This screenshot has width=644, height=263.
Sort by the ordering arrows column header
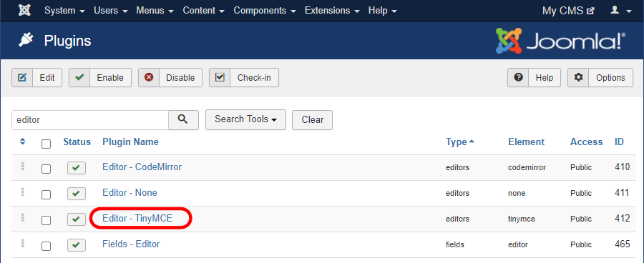(x=23, y=142)
